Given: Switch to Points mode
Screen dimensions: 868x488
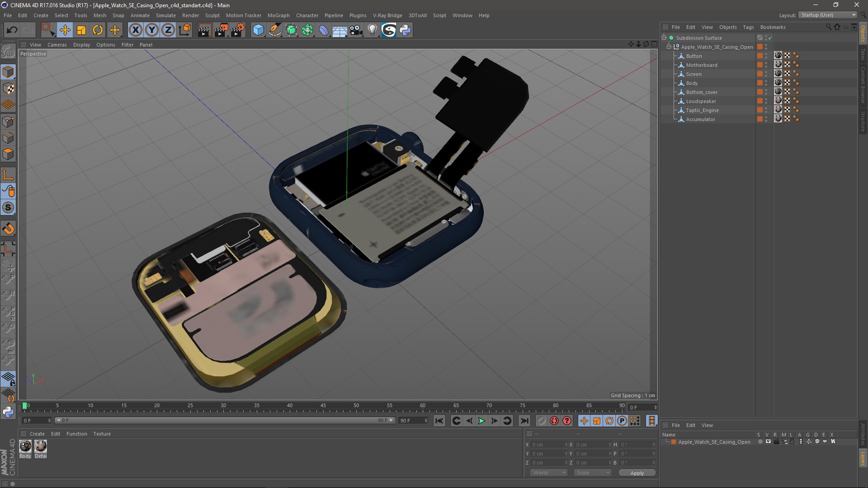Looking at the screenshot, I should pyautogui.click(x=8, y=122).
